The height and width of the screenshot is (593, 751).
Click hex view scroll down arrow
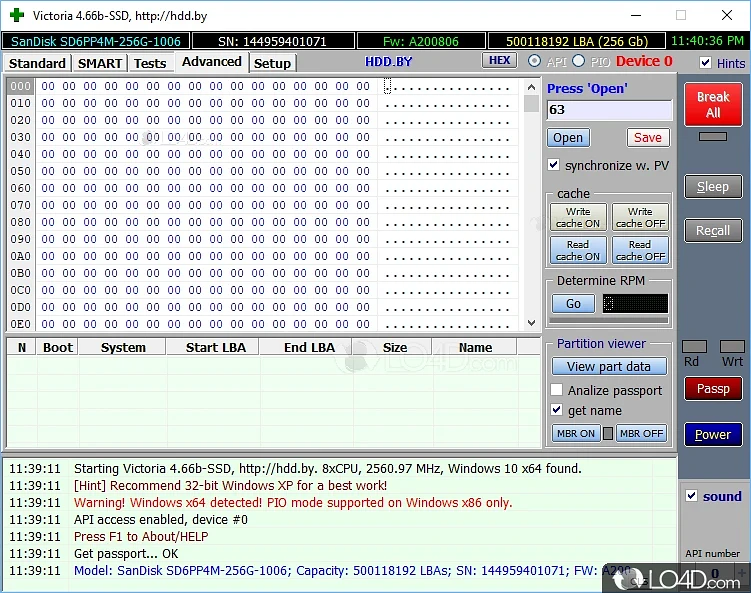point(531,323)
